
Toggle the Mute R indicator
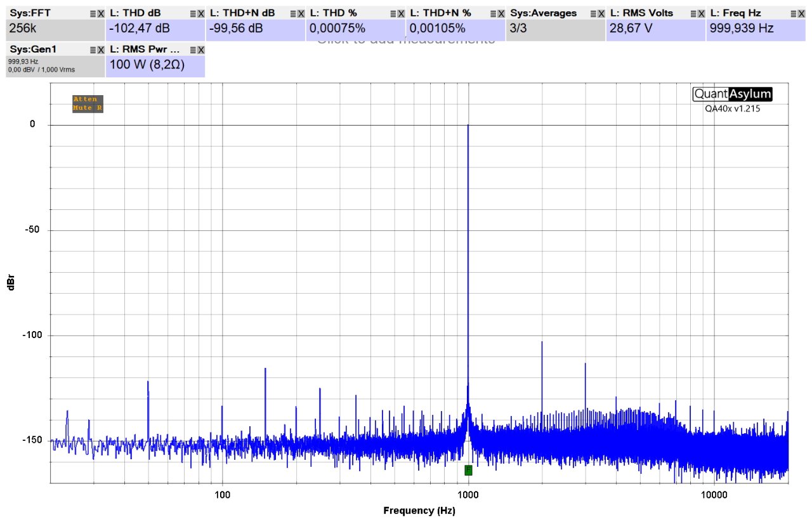point(88,108)
